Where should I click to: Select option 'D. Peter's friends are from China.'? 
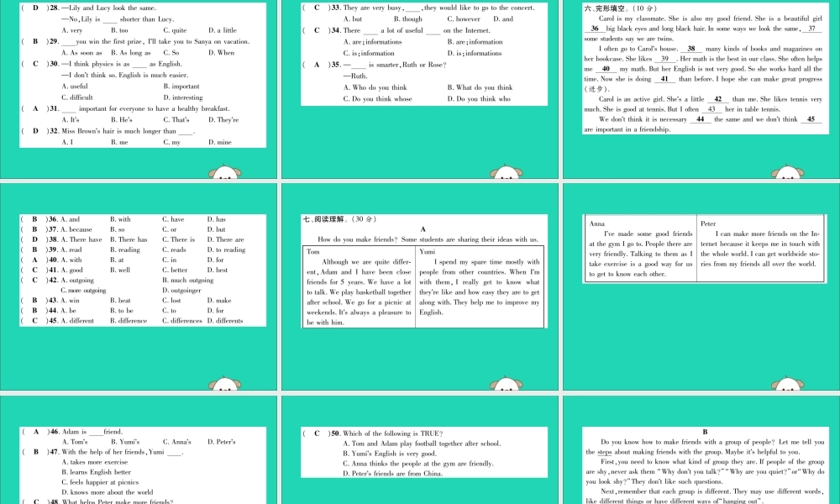coord(392,474)
